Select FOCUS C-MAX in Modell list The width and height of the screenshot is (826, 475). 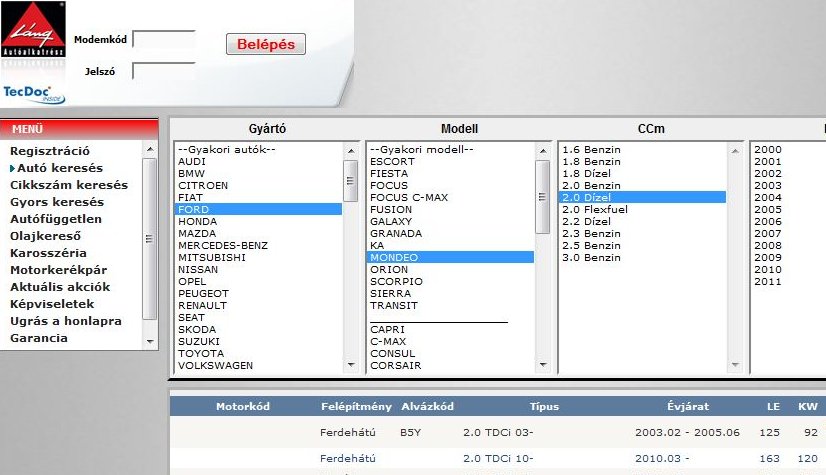[450, 197]
